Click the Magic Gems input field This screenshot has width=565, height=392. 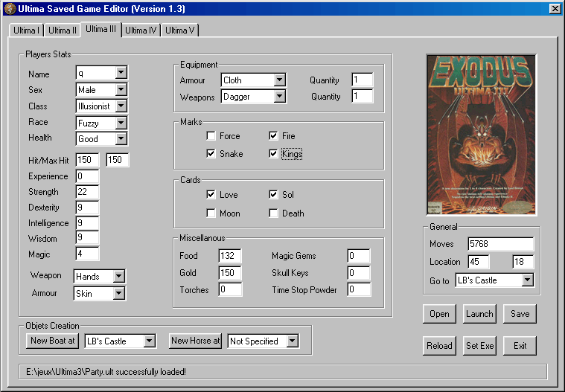click(359, 256)
